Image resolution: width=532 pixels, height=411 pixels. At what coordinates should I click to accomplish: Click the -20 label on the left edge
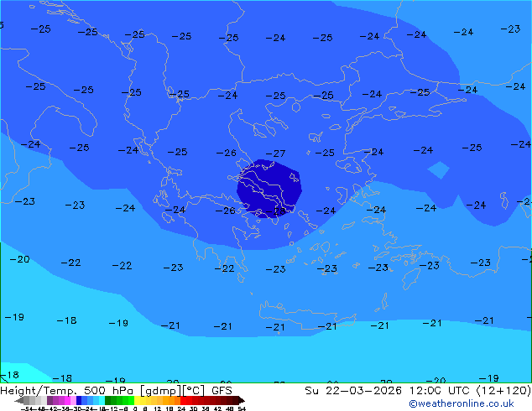tap(19, 259)
